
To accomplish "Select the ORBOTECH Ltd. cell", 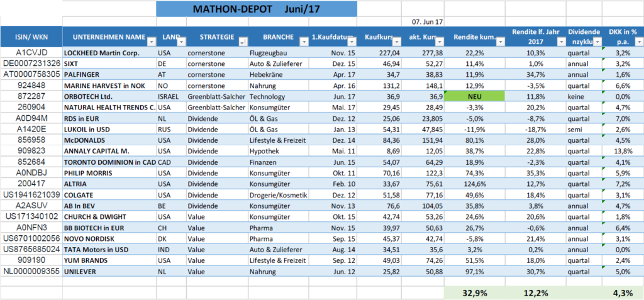I will 109,96.
